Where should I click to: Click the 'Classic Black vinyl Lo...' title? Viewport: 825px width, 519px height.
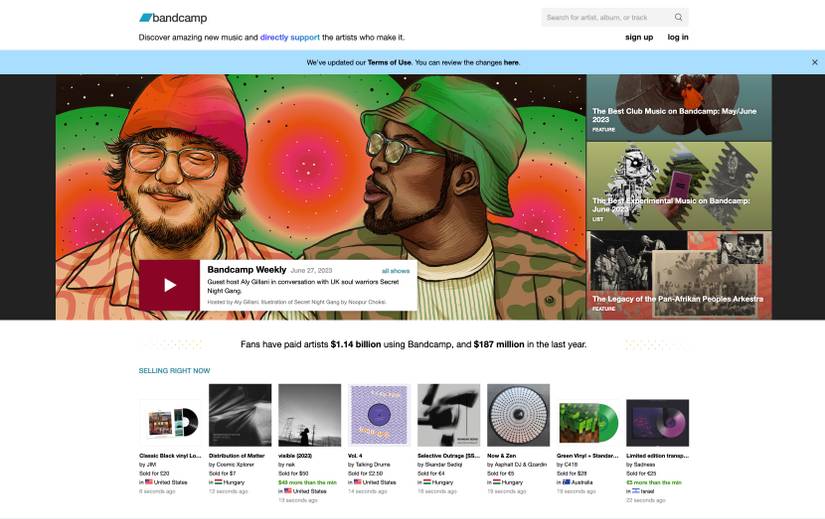click(x=170, y=456)
